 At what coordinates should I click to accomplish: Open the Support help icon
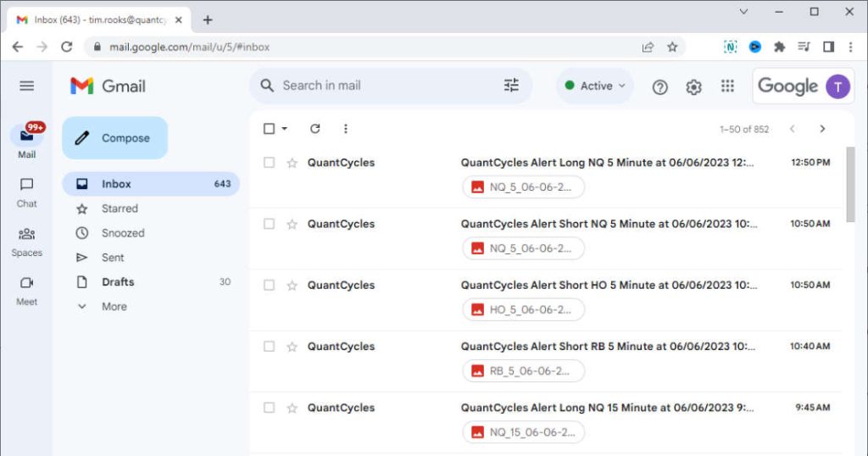click(659, 87)
